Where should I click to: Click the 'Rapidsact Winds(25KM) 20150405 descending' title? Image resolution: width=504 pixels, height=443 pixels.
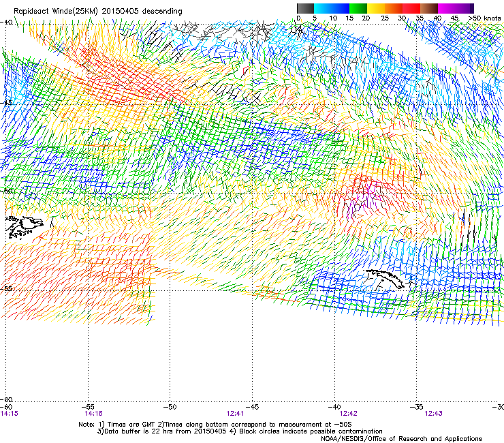coord(98,12)
